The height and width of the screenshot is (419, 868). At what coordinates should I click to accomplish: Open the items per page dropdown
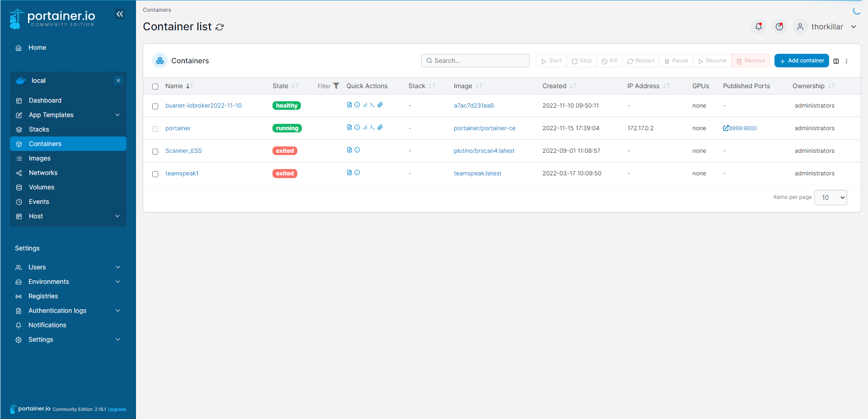pos(830,198)
